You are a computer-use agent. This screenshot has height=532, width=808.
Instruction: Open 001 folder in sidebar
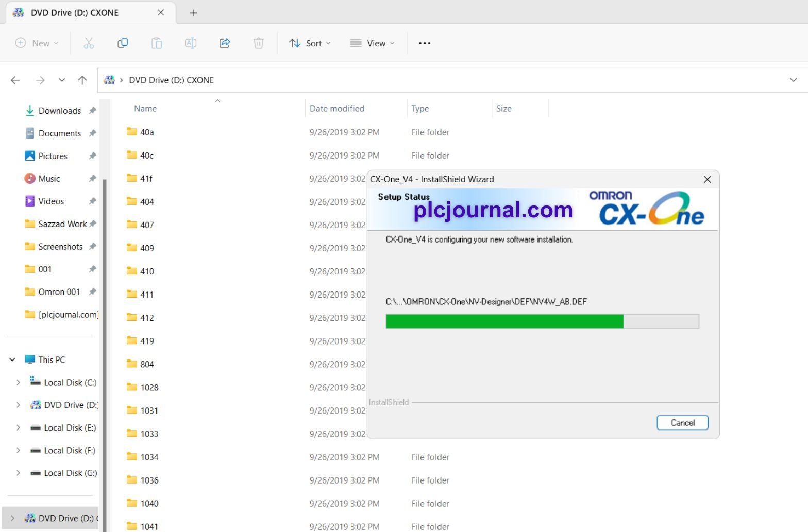[x=45, y=269]
